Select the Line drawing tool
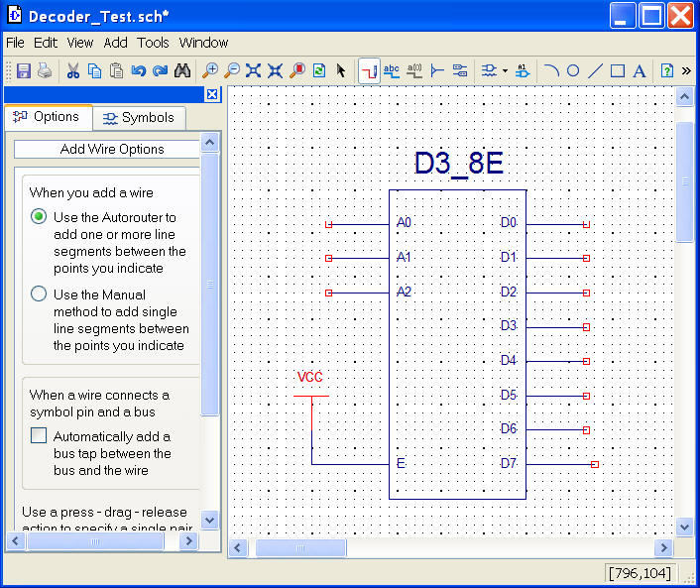Viewport: 700px width, 588px height. point(595,70)
